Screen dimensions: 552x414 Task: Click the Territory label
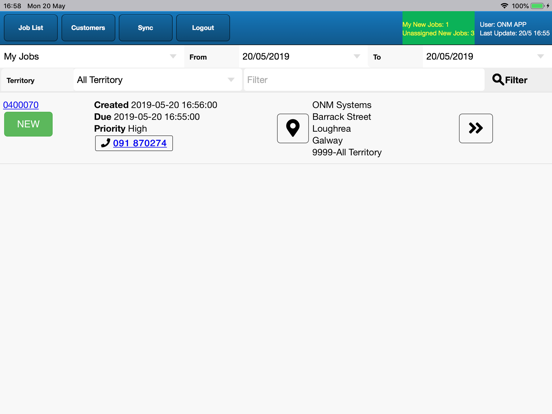click(x=20, y=81)
